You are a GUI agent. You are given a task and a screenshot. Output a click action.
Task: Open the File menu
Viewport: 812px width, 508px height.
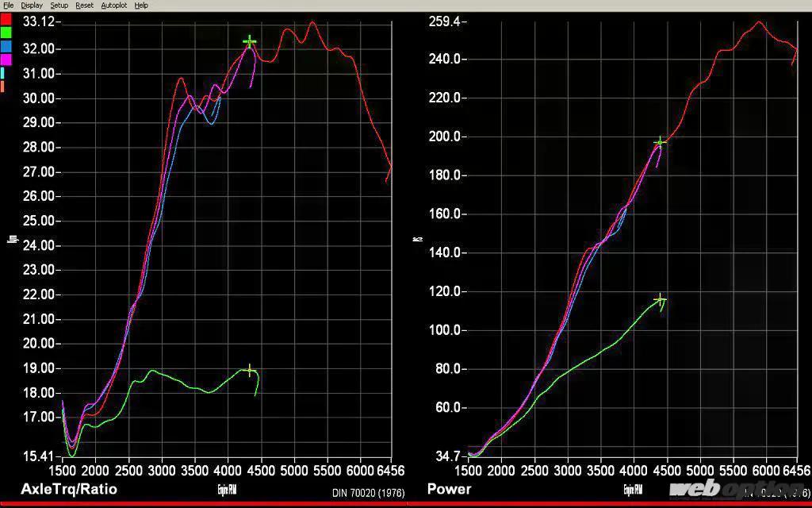point(8,5)
